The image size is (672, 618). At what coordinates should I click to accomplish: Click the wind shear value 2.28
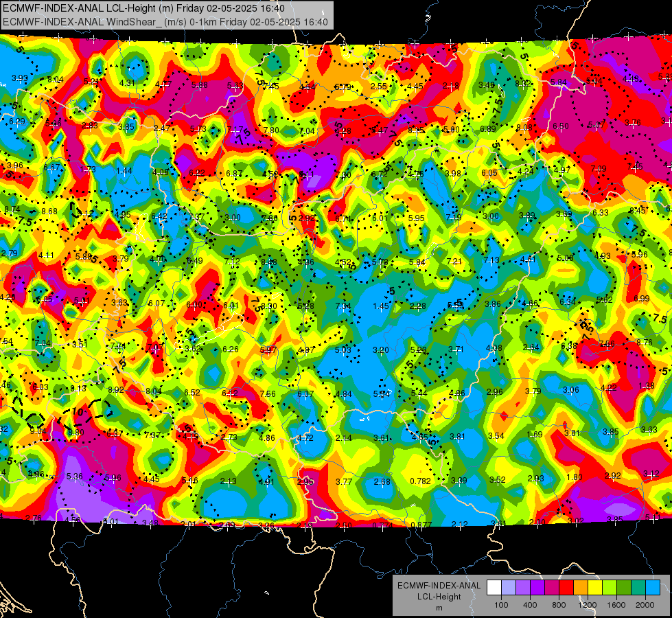pos(418,306)
